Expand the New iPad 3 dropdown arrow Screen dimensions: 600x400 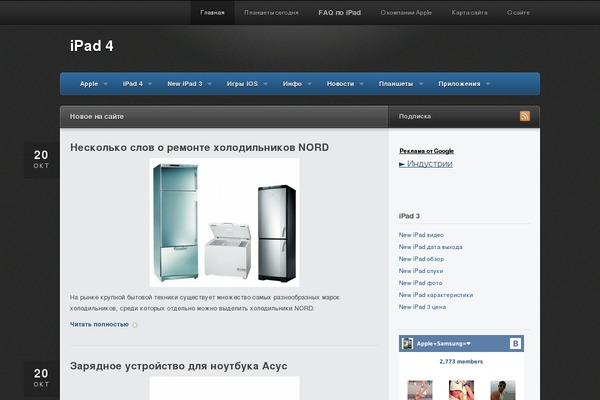click(210, 84)
